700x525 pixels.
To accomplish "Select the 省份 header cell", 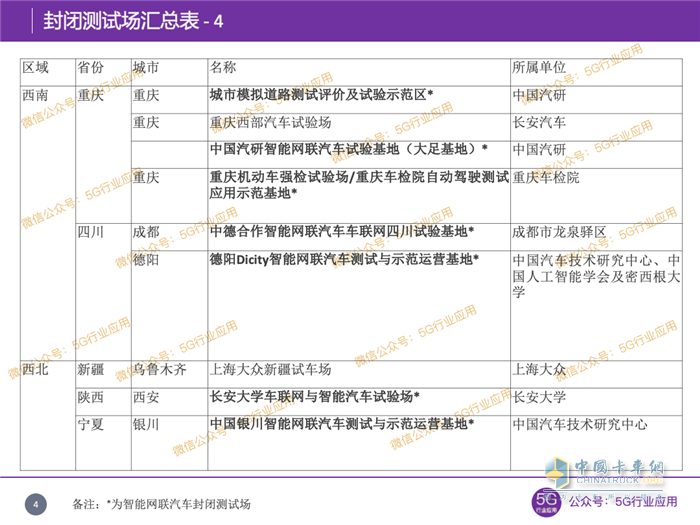I will (x=103, y=72).
